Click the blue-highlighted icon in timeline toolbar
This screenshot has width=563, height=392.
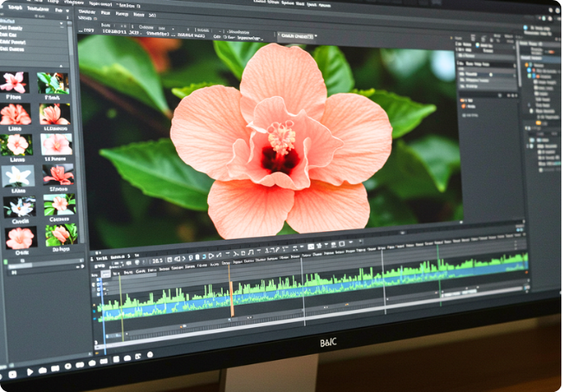pos(204,257)
